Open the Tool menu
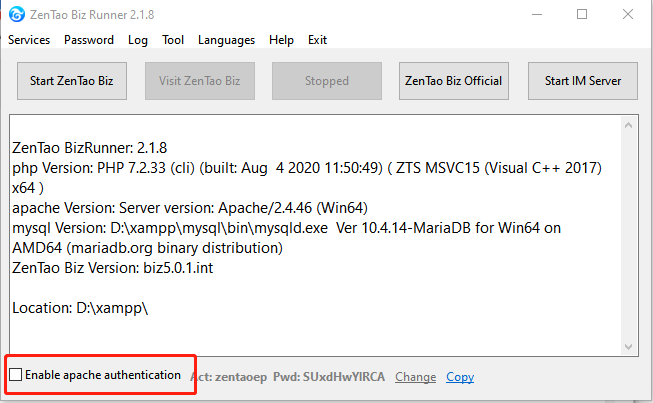This screenshot has width=653, height=403. (173, 40)
